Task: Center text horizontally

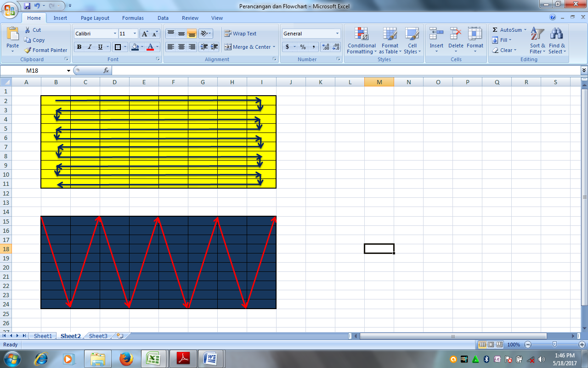Action: point(181,47)
